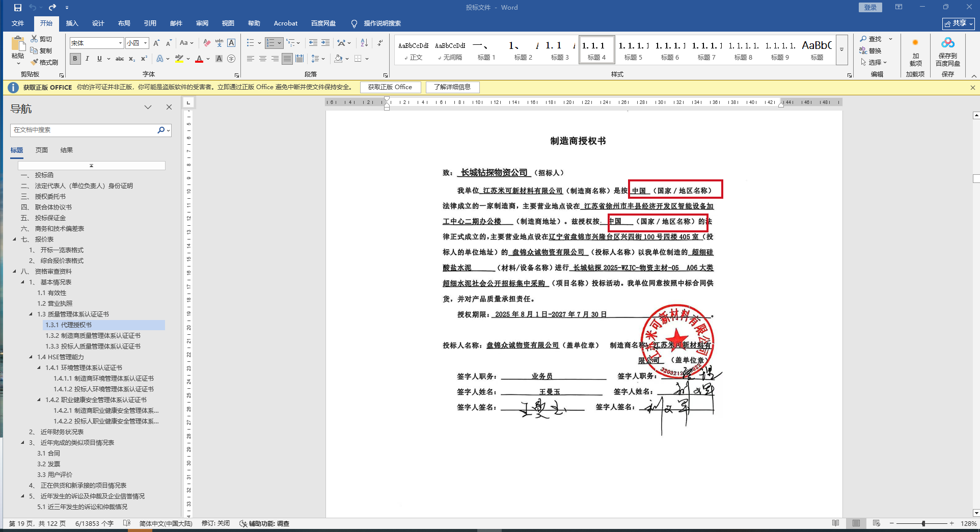Open the 插入 Insert tab
Viewport: 980px width, 532px height.
pyautogui.click(x=72, y=23)
